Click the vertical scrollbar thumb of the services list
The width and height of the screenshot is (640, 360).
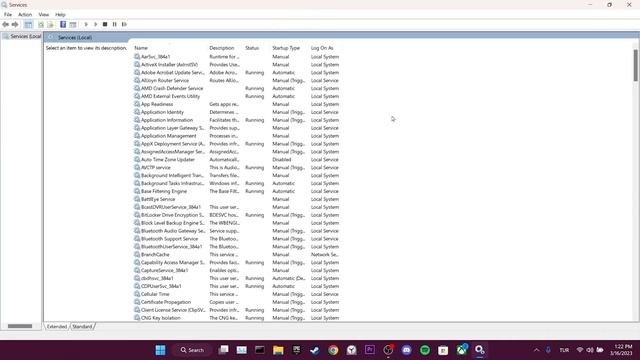[636, 65]
